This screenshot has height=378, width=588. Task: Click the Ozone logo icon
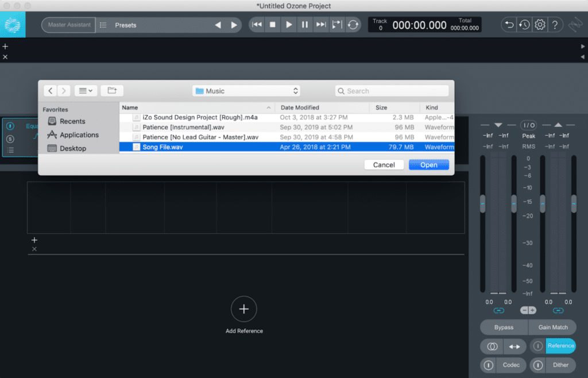(x=13, y=25)
